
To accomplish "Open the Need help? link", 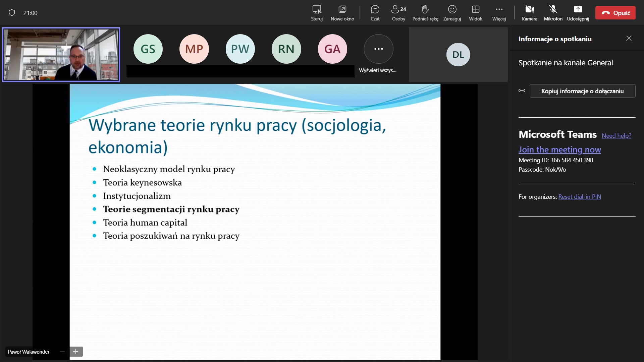I will pos(616,135).
